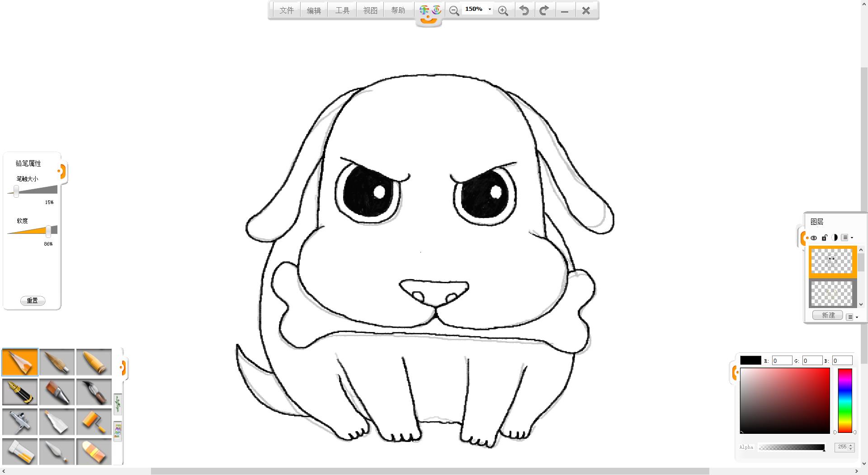Select the Chinese ink brush tool
Screen dimensions: 868x475
pos(94,392)
